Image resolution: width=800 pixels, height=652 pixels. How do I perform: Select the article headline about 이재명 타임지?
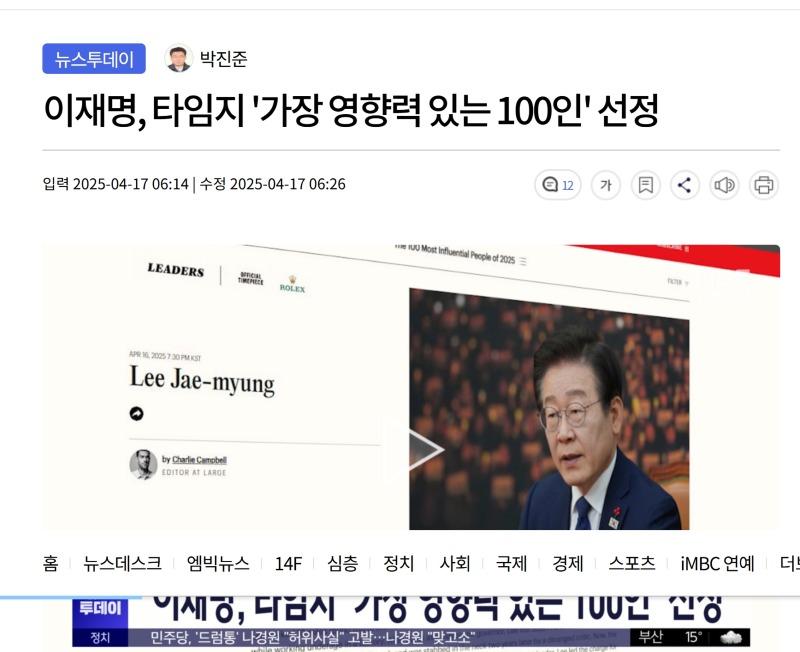pyautogui.click(x=351, y=111)
